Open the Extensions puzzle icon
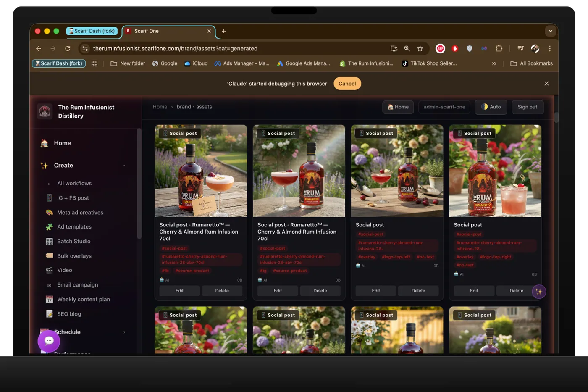This screenshot has width=588, height=392. pos(499,48)
